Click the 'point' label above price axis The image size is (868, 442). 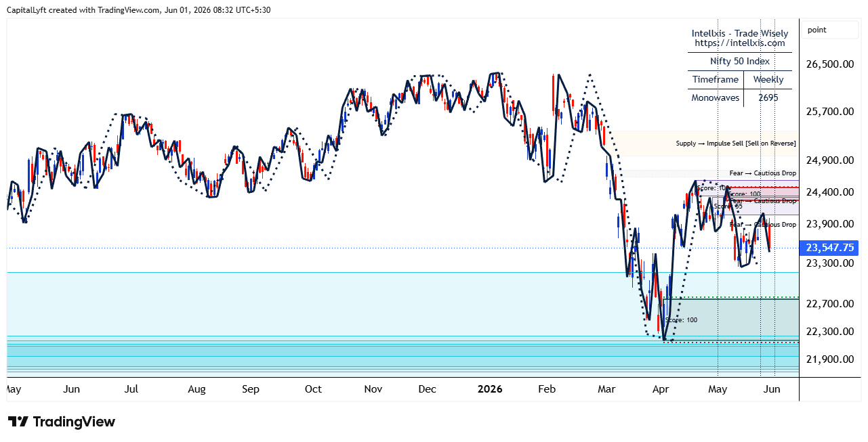[x=817, y=30]
